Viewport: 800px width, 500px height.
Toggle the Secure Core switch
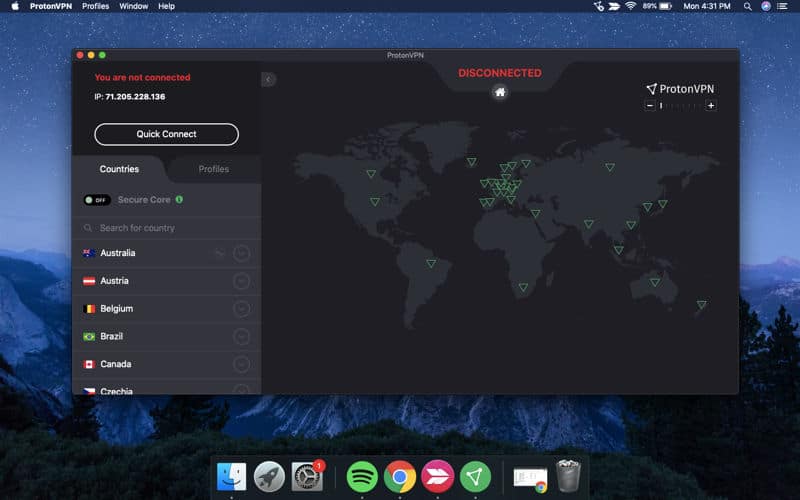point(97,200)
